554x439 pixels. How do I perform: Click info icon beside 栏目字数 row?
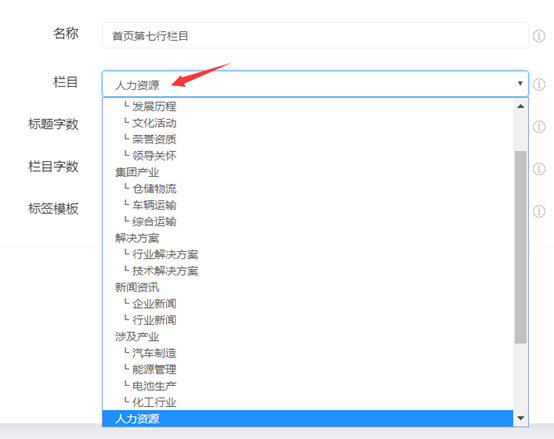pos(539,169)
